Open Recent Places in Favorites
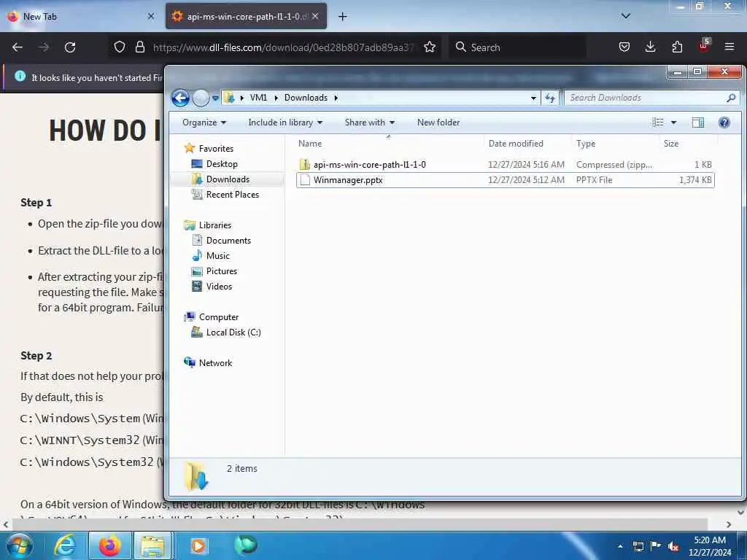Viewport: 747px width, 560px height. pyautogui.click(x=233, y=194)
